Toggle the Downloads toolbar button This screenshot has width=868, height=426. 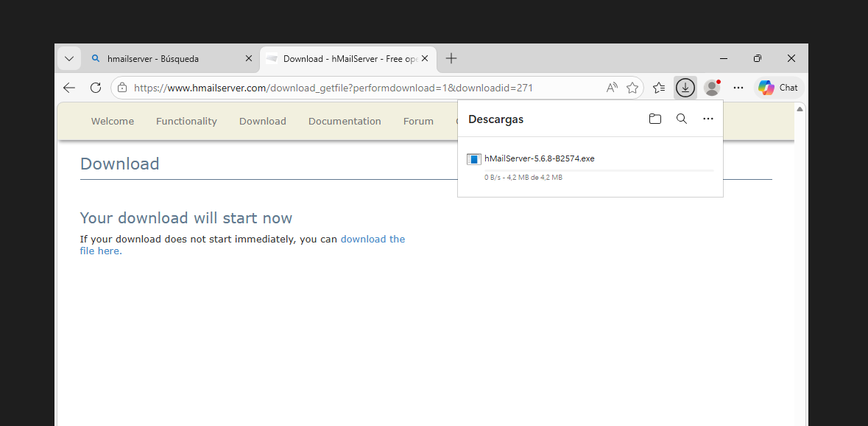tap(685, 88)
